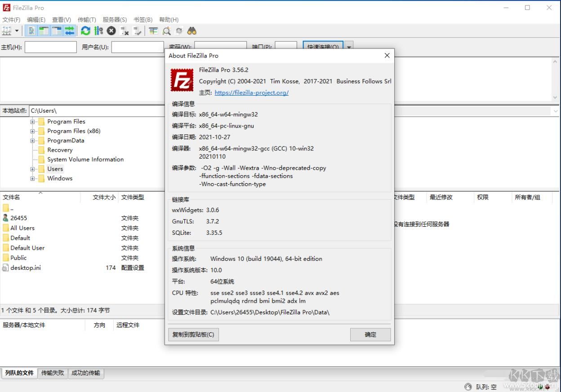Open the 服务器(S) menu

pos(115,20)
